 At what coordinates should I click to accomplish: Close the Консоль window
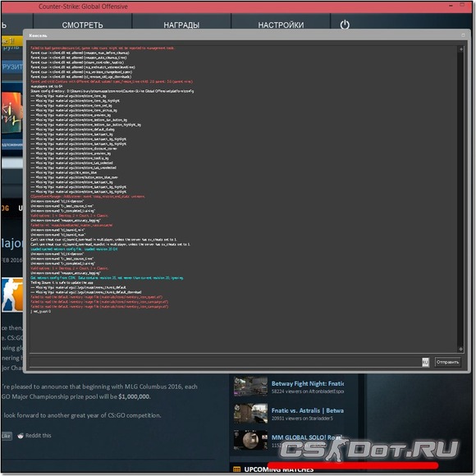[x=463, y=35]
